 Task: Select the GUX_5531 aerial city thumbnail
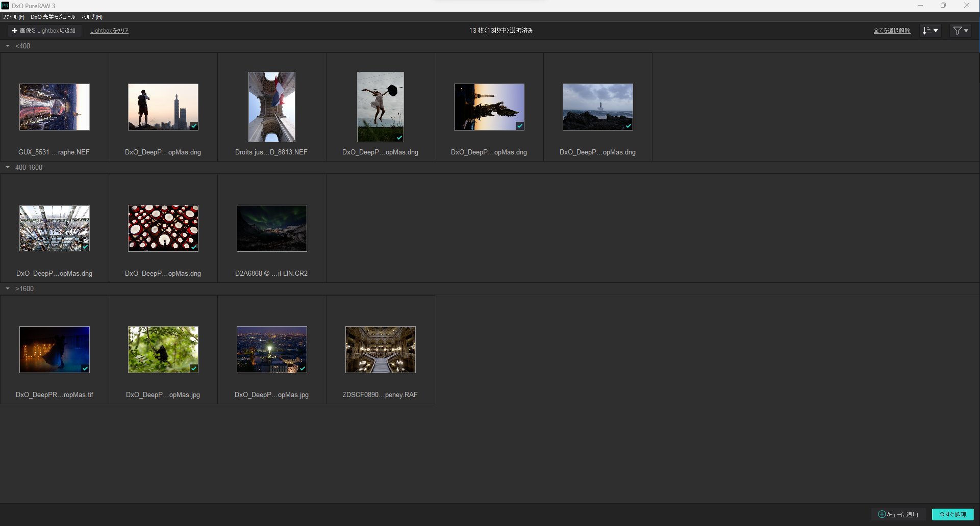pyautogui.click(x=55, y=107)
